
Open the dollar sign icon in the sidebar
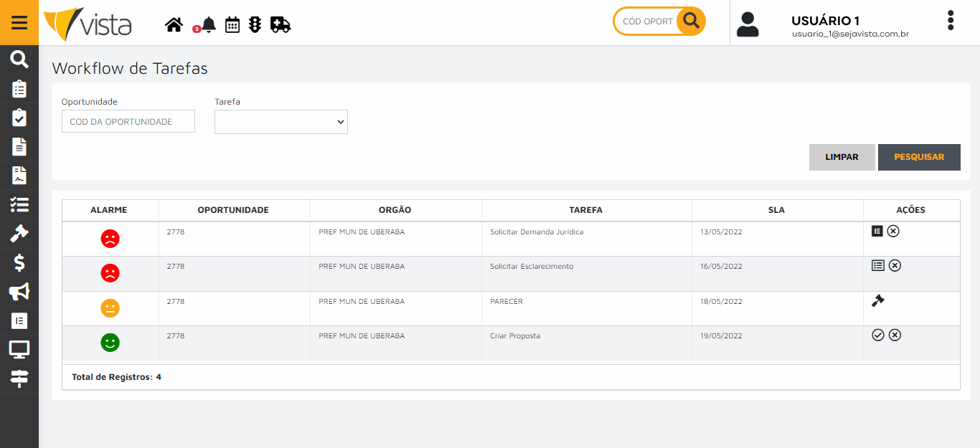point(19,262)
